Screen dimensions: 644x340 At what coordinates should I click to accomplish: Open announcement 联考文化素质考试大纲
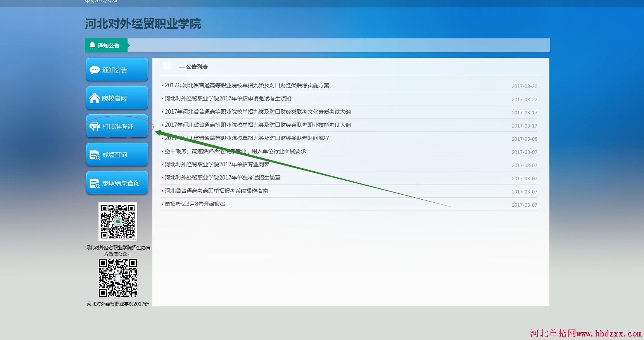(258, 112)
